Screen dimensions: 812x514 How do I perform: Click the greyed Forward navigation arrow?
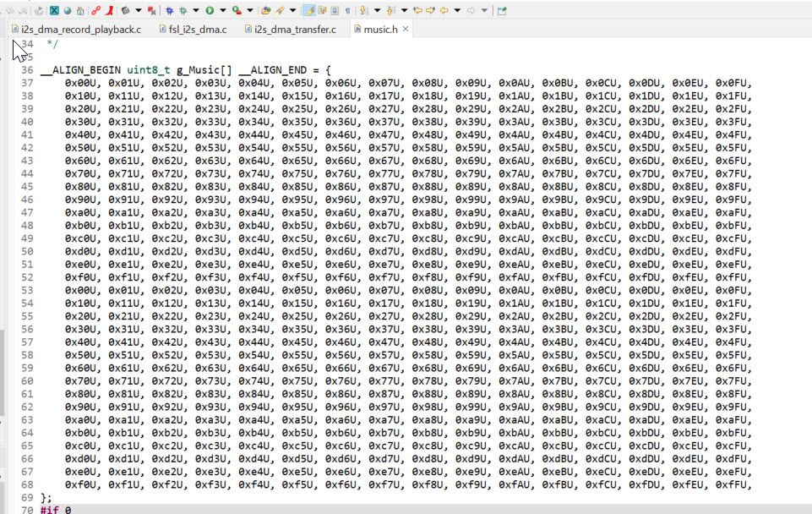click(471, 10)
